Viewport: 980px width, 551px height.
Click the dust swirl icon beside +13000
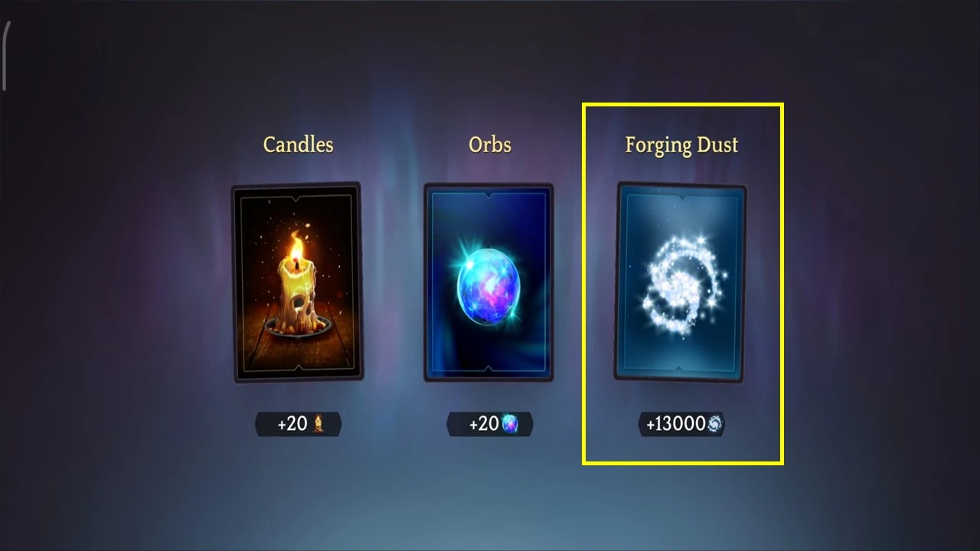[x=714, y=424]
